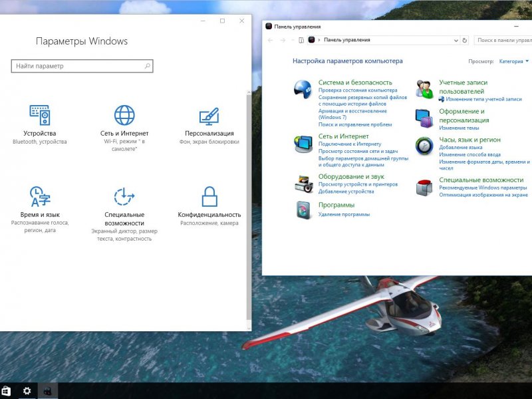The width and height of the screenshot is (532, 399).
Task: Open the Store icon on the taskbar
Action: click(x=6, y=391)
